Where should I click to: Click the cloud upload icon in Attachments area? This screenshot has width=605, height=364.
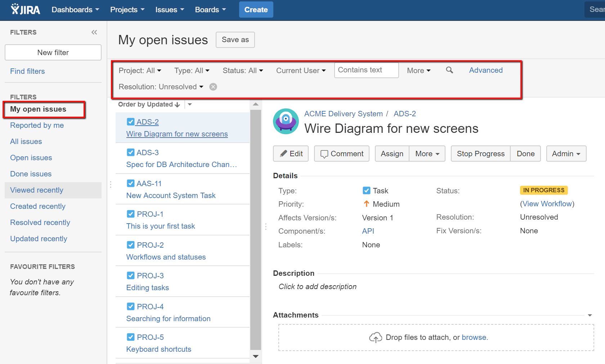375,337
